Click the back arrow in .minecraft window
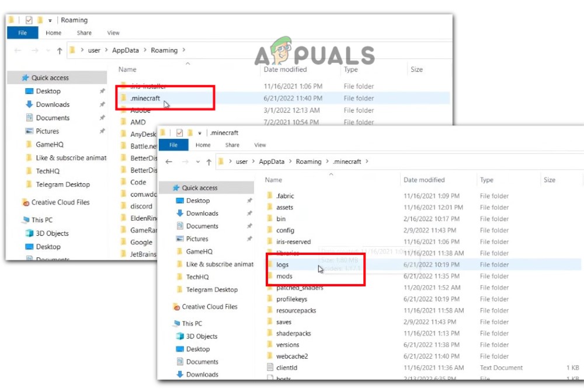 (x=169, y=162)
